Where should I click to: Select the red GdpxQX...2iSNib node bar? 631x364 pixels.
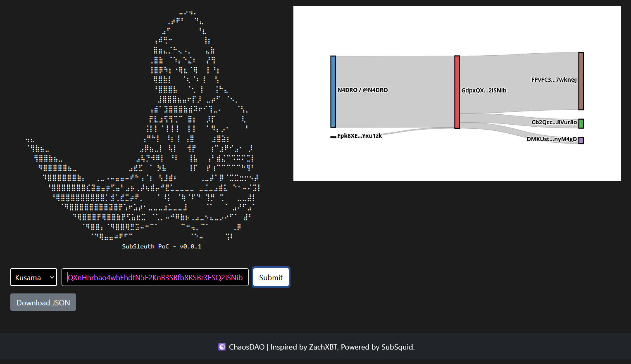click(x=457, y=92)
